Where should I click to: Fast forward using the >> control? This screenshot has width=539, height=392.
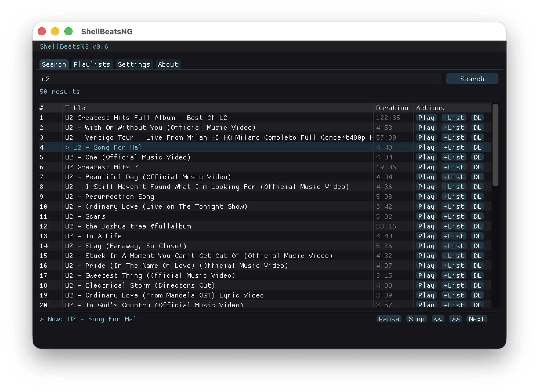coord(455,319)
